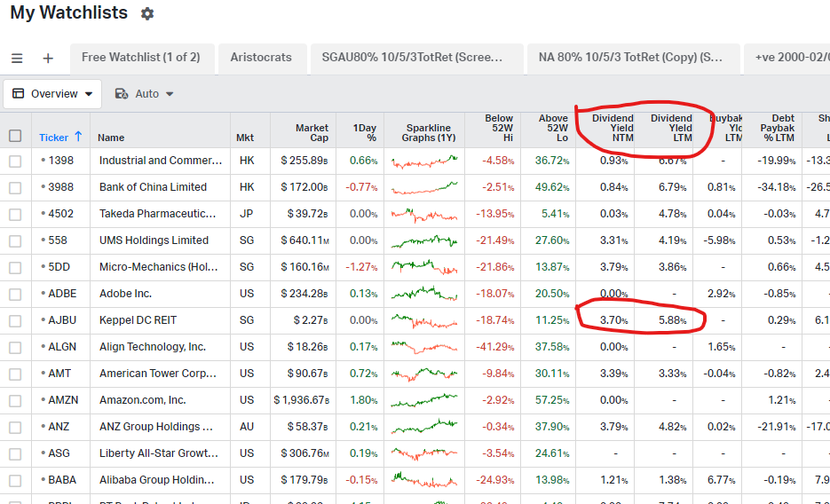The width and height of the screenshot is (830, 504).
Task: Open the Auto currency dropdown
Action: tap(145, 93)
